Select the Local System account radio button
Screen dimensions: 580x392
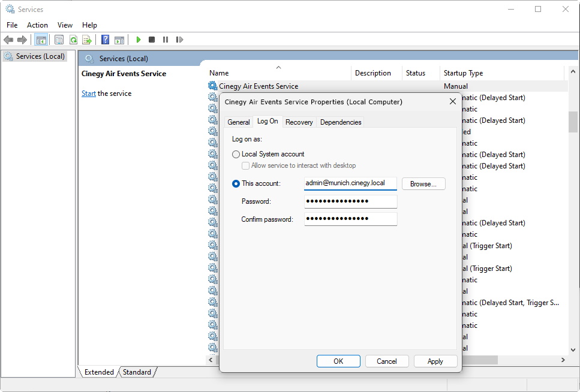pyautogui.click(x=236, y=154)
